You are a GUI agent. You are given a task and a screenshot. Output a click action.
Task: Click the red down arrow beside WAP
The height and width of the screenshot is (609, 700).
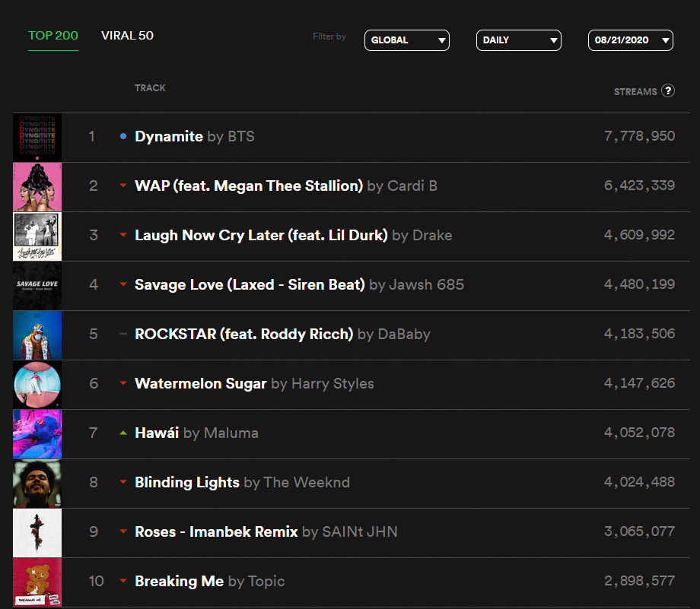[x=123, y=186]
